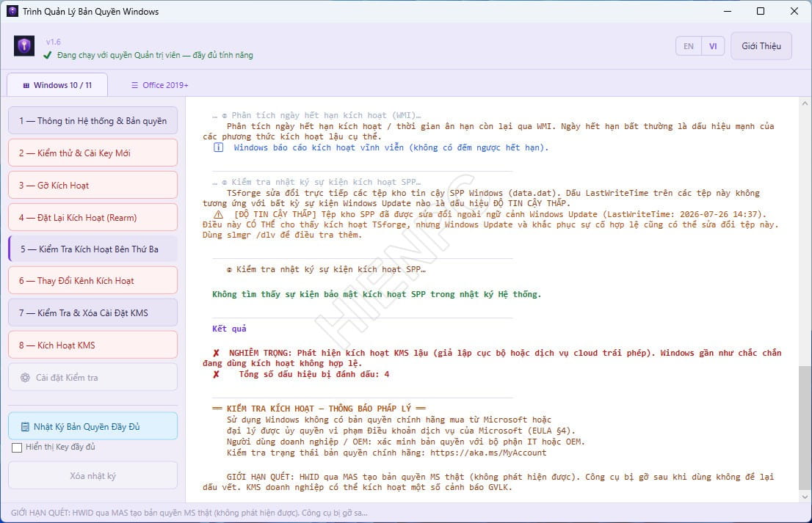The width and height of the screenshot is (812, 523).
Task: Click the purple keyhole app logo
Action: pyautogui.click(x=23, y=46)
